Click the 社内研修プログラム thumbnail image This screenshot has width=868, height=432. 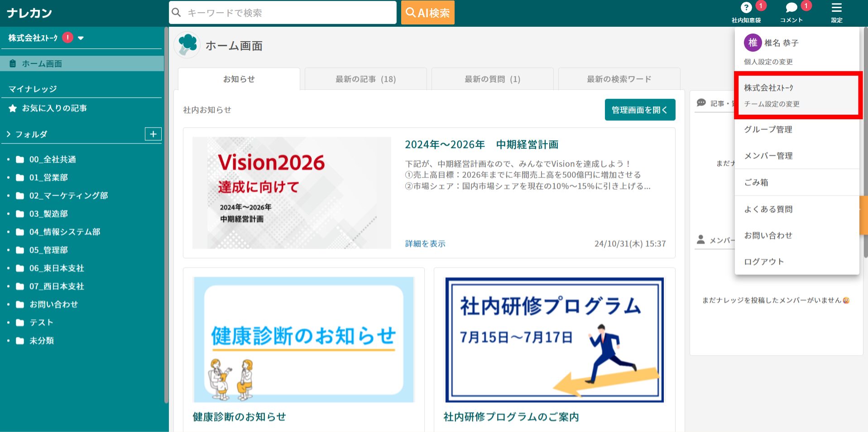(555, 340)
